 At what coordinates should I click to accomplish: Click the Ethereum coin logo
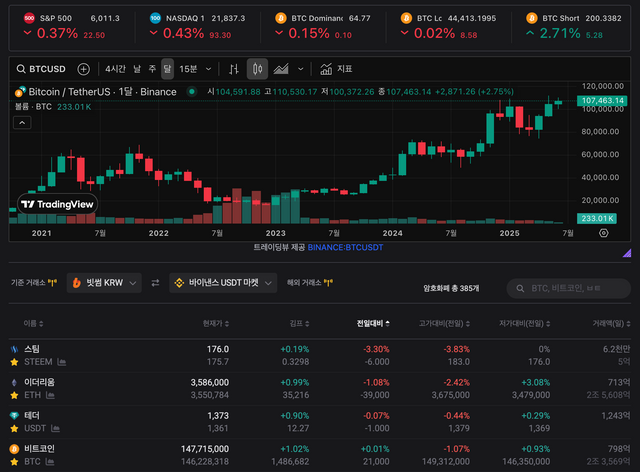(x=14, y=383)
